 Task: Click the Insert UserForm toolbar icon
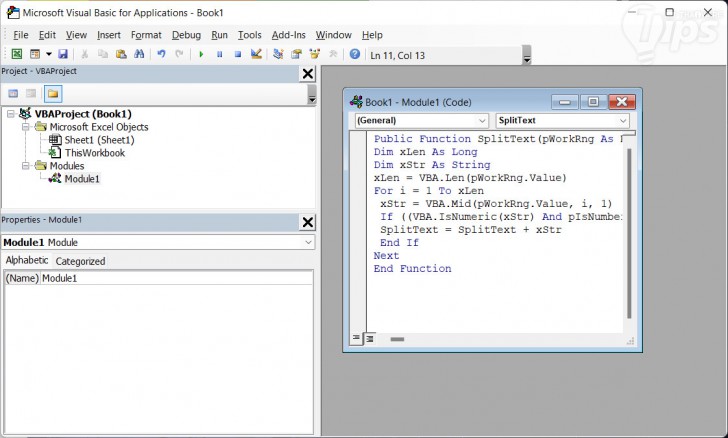35,54
